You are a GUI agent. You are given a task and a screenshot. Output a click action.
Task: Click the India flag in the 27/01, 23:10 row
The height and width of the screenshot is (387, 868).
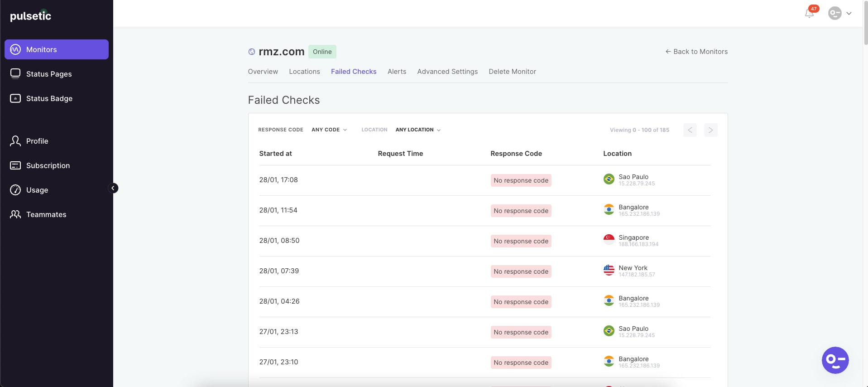pos(609,361)
